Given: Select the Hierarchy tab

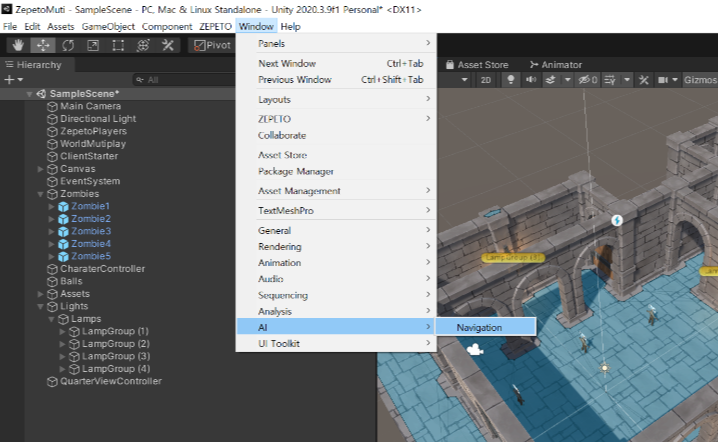Looking at the screenshot, I should click(33, 65).
